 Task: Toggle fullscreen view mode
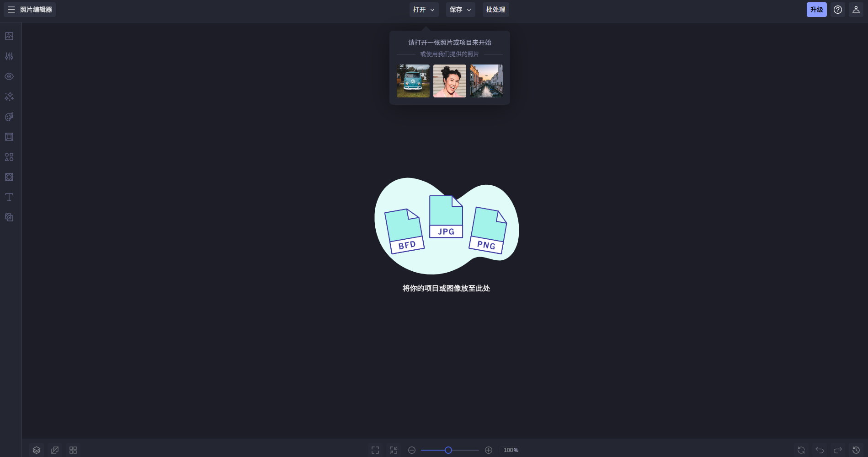[x=375, y=450]
